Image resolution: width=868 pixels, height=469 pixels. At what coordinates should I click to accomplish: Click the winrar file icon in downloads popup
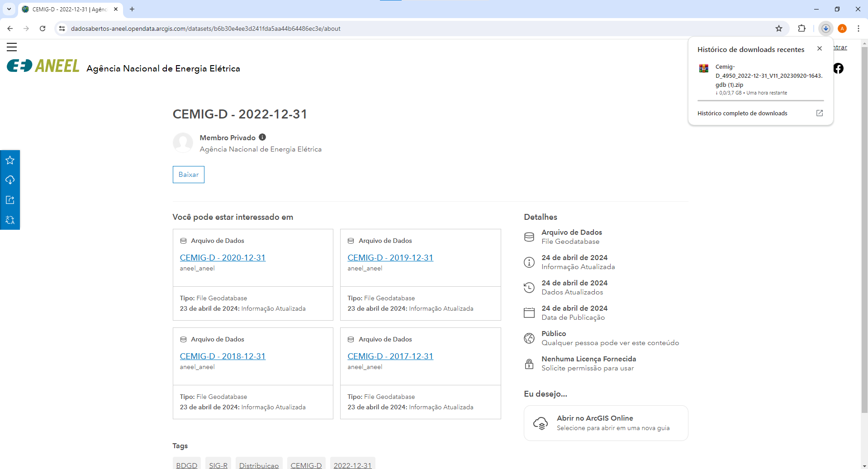pos(704,68)
